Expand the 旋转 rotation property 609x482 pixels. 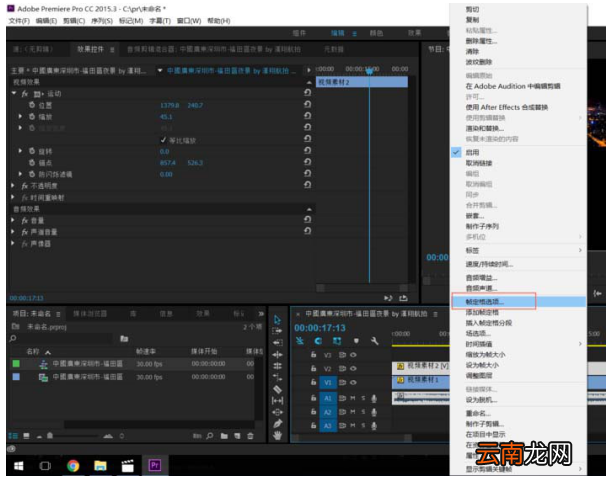click(x=20, y=151)
